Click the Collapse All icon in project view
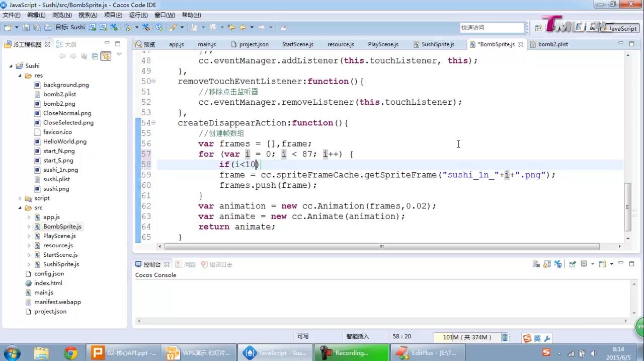The image size is (644, 361). coord(95,56)
